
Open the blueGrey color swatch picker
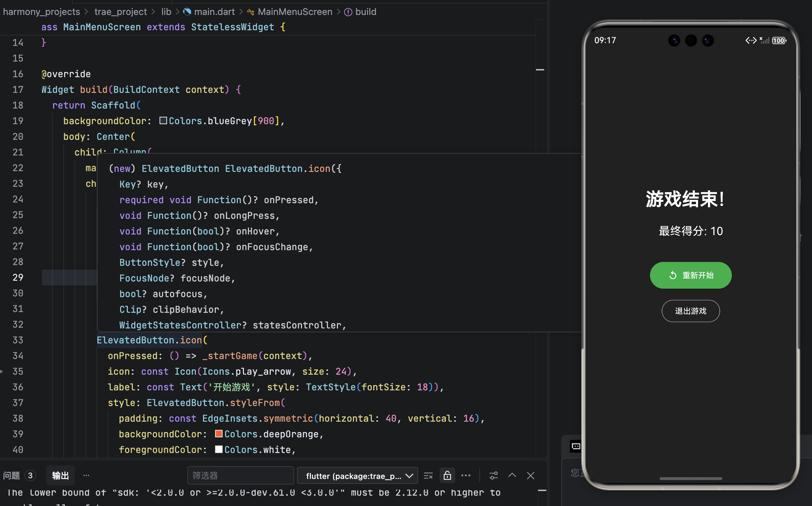tap(163, 121)
